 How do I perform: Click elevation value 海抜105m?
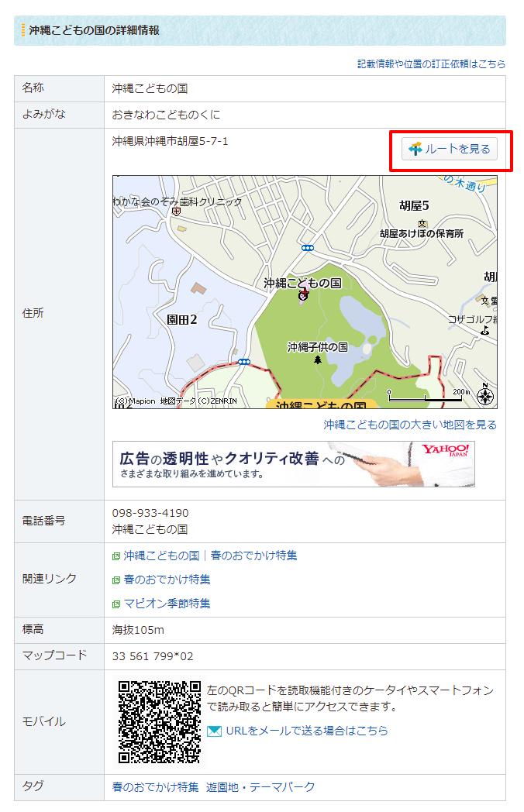click(x=138, y=630)
